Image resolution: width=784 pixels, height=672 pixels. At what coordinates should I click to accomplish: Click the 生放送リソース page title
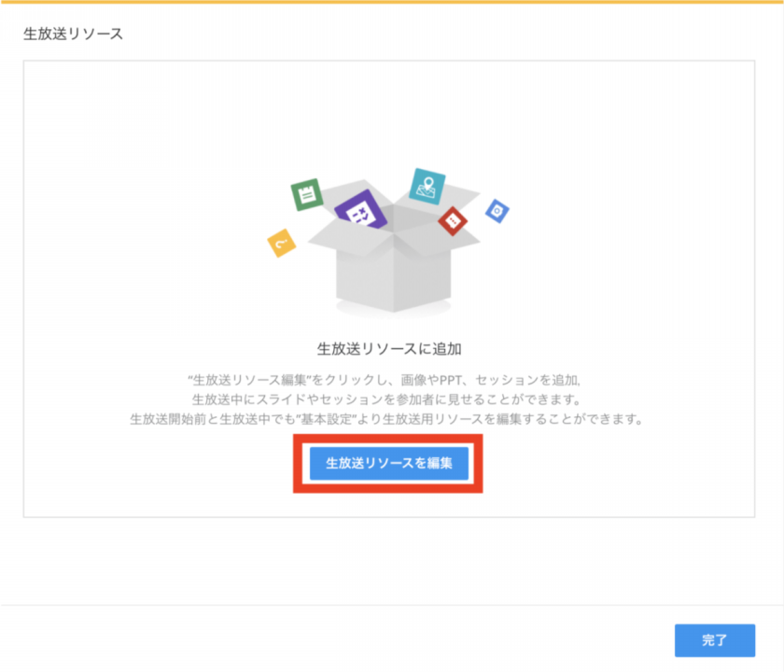click(73, 34)
